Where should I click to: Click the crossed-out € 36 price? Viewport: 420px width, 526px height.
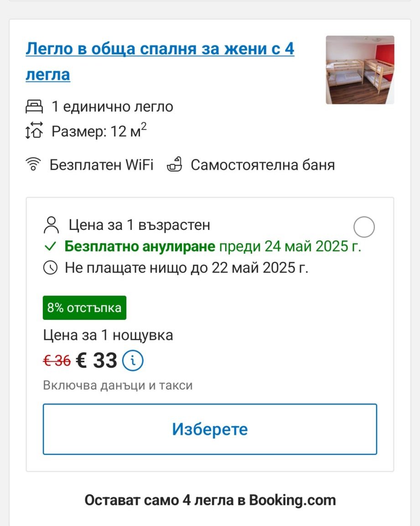point(57,361)
